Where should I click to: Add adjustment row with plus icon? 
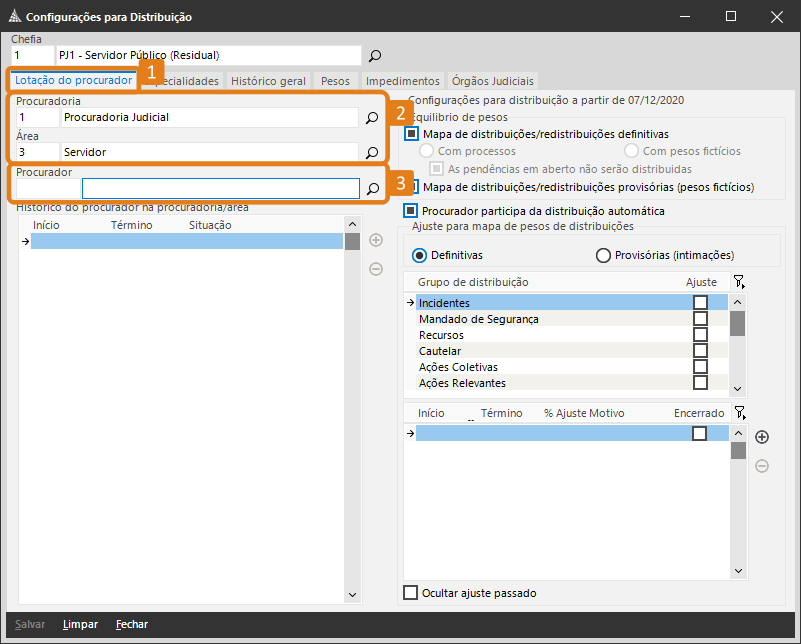click(762, 437)
